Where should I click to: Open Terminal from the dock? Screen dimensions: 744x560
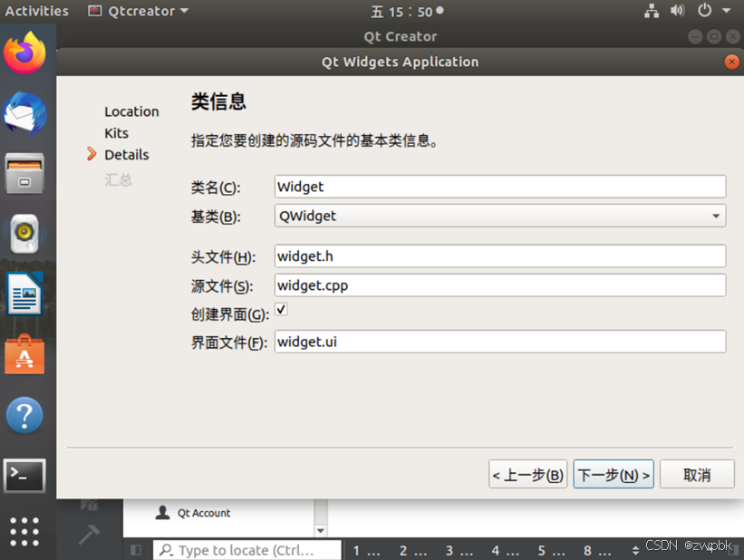tap(24, 476)
